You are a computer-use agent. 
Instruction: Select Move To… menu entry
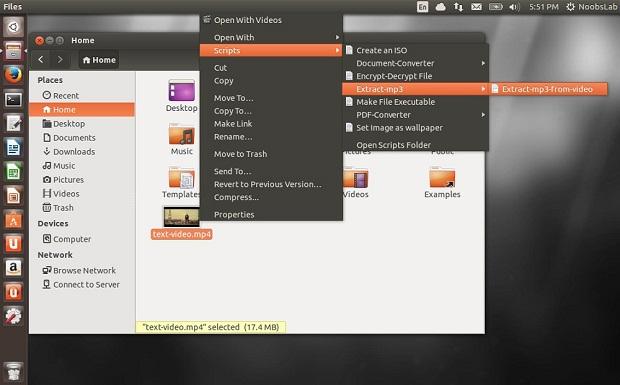click(271, 98)
